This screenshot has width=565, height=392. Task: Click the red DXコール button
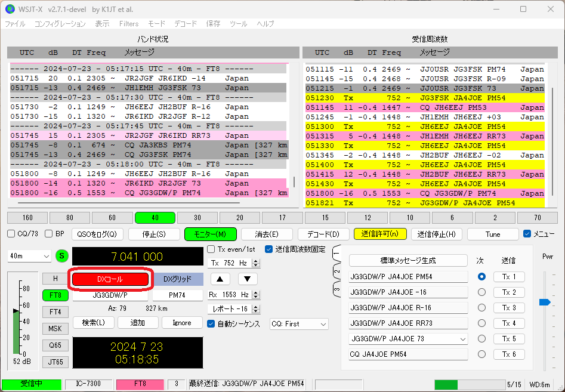pyautogui.click(x=110, y=279)
